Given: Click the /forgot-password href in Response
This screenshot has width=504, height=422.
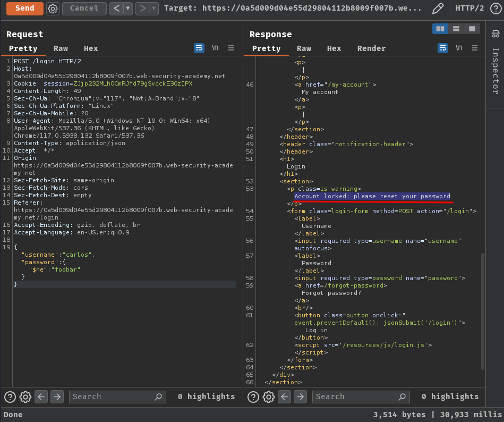Looking at the screenshot, I should point(354,285).
